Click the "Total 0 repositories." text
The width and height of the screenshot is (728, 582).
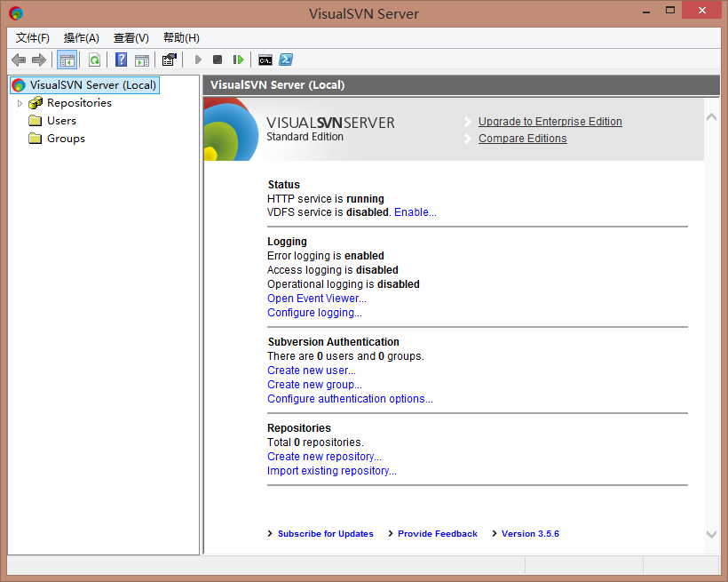coord(315,442)
